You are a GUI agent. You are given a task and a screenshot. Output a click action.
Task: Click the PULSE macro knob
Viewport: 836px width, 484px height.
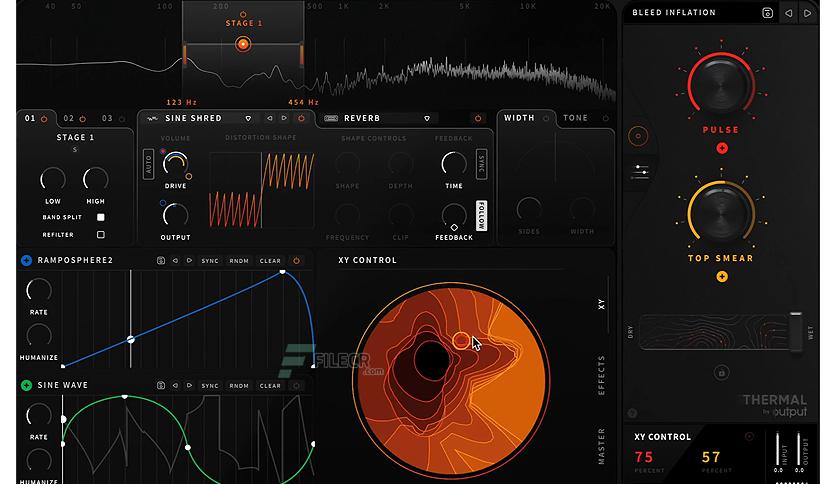click(721, 86)
